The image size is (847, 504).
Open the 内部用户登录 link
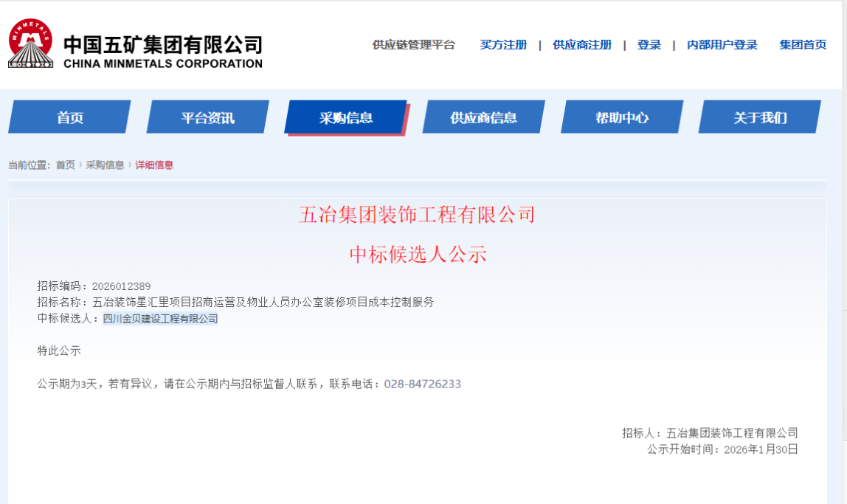pos(722,45)
